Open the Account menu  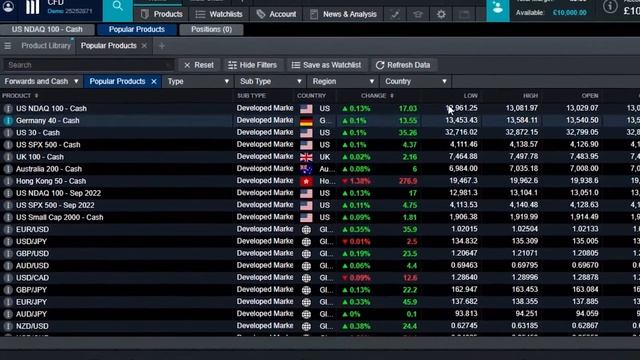(276, 14)
